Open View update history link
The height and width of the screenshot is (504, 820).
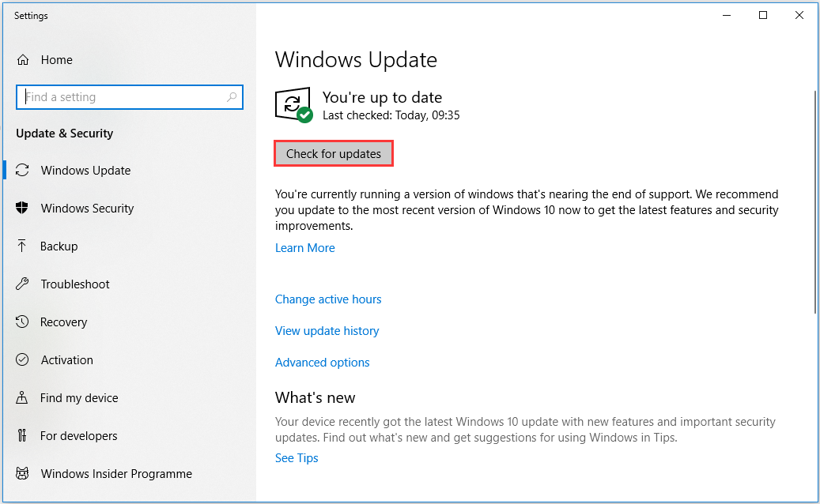(327, 331)
